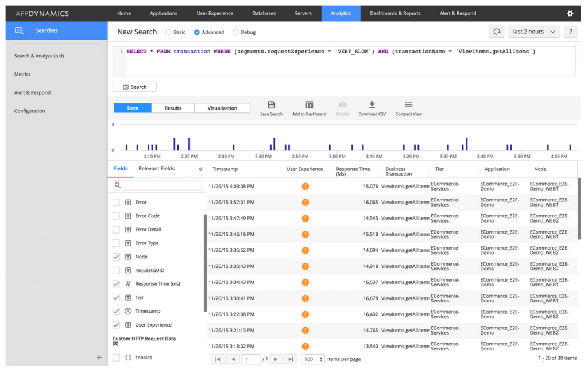The image size is (588, 373).
Task: Sort by Response Time (Ms) column header
Action: point(353,172)
